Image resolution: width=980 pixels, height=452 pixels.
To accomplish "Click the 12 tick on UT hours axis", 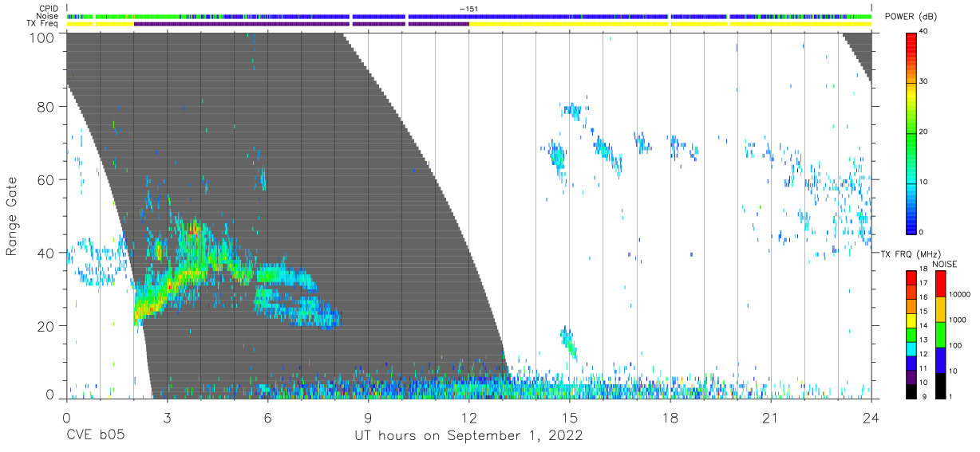I will click(x=468, y=417).
